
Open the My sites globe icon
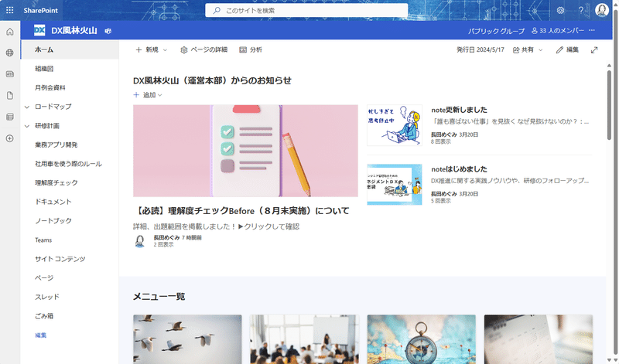[x=10, y=53]
